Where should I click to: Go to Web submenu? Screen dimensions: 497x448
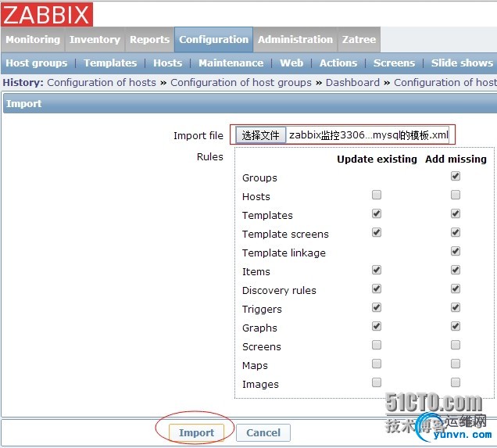291,63
